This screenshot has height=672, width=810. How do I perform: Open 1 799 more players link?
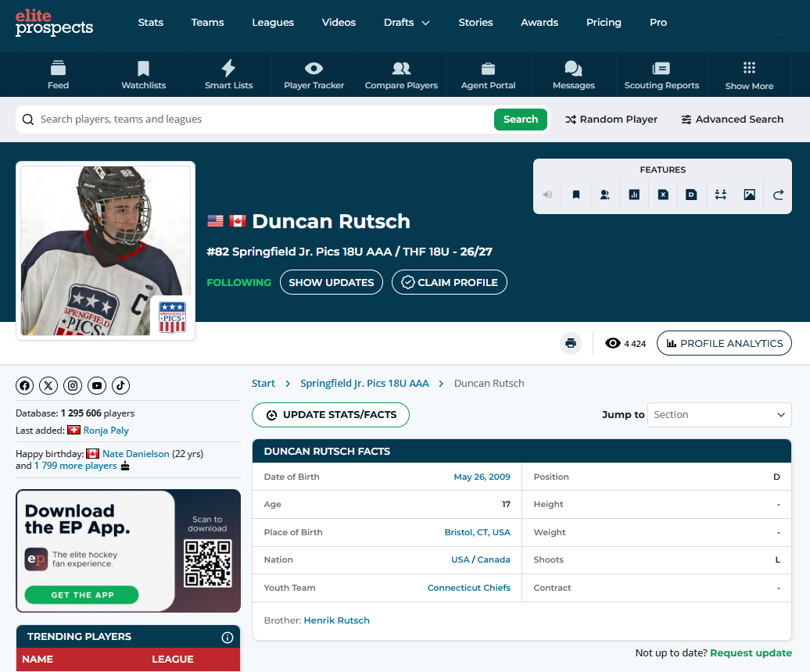[x=75, y=466]
